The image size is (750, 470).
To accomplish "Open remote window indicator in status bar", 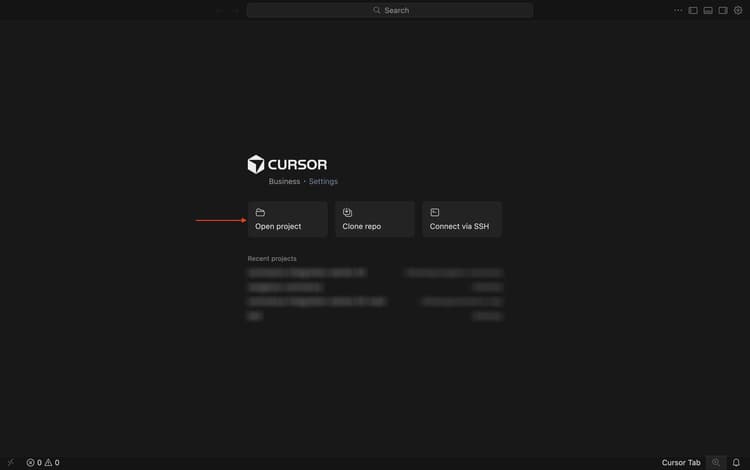I will 11,462.
